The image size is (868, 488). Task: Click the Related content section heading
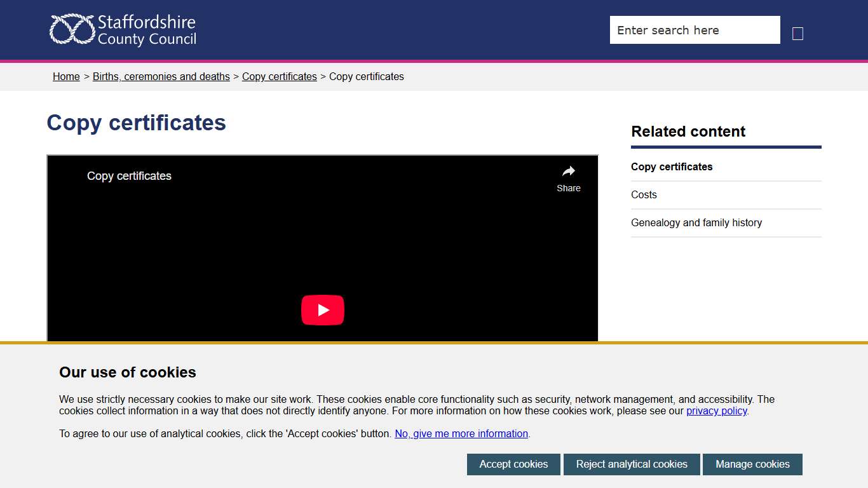point(688,132)
